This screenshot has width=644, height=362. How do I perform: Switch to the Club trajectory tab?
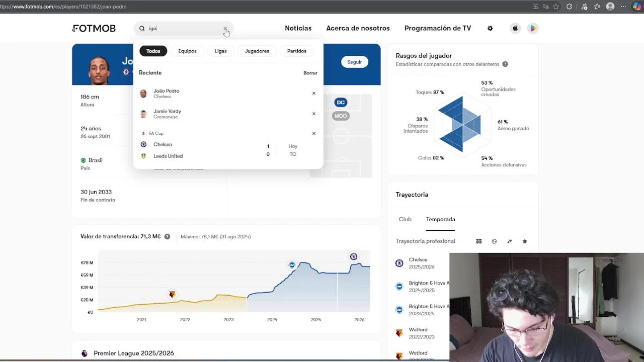pyautogui.click(x=405, y=219)
